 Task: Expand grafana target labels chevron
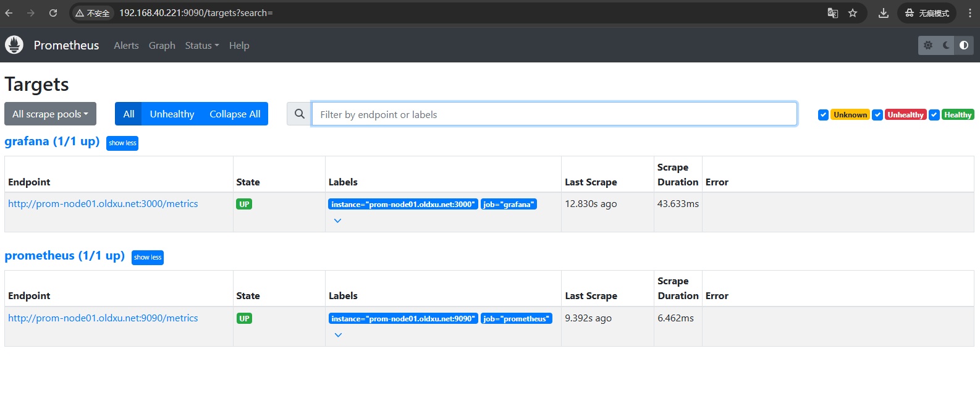click(x=337, y=221)
